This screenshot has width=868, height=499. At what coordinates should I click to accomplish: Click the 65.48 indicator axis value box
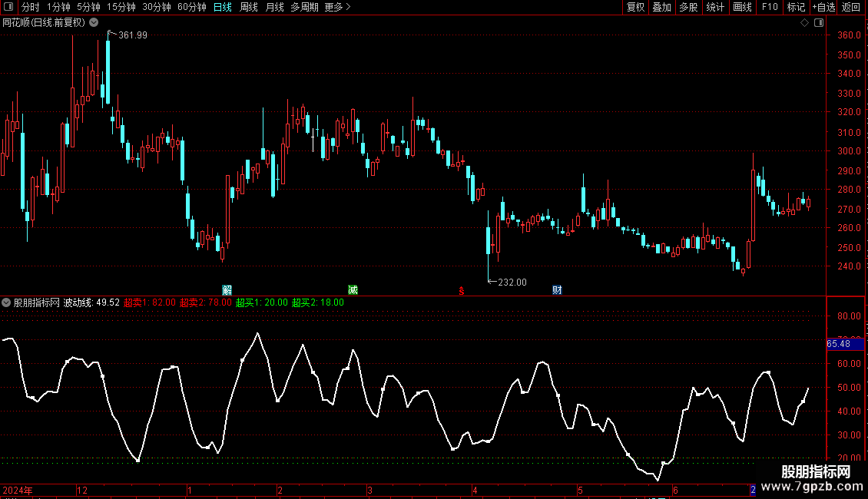(845, 344)
